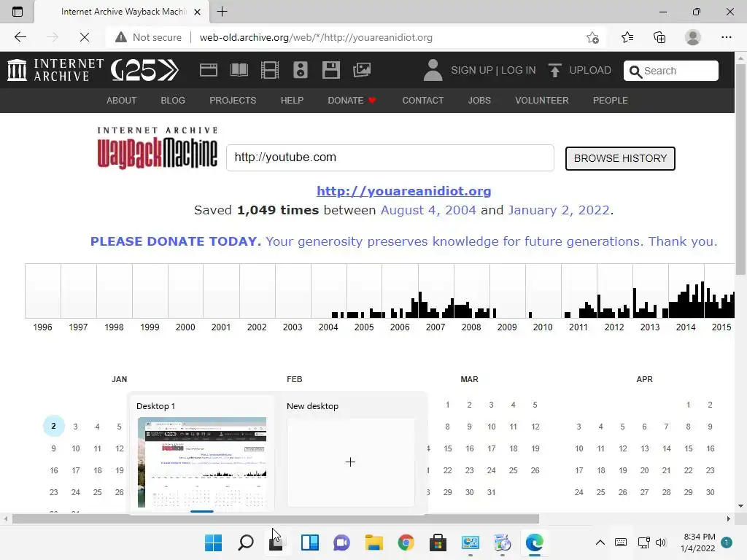
Task: Open Windows Start menu
Action: tap(213, 542)
